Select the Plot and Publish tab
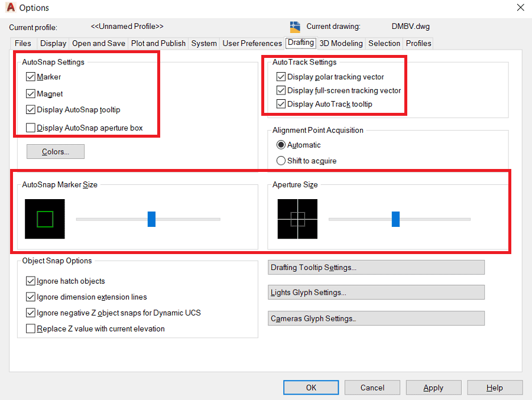532x400 pixels. [158, 43]
